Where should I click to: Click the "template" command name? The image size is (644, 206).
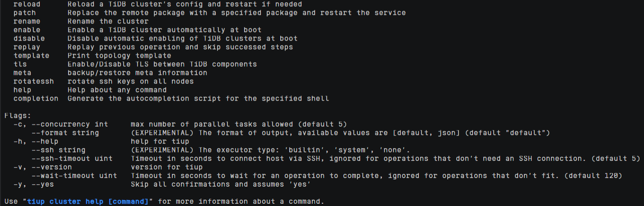[31, 55]
